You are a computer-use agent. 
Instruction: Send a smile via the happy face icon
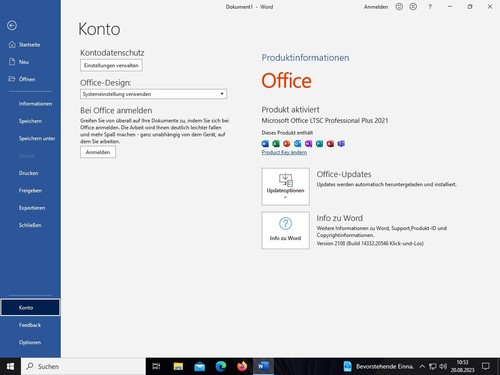pos(399,7)
